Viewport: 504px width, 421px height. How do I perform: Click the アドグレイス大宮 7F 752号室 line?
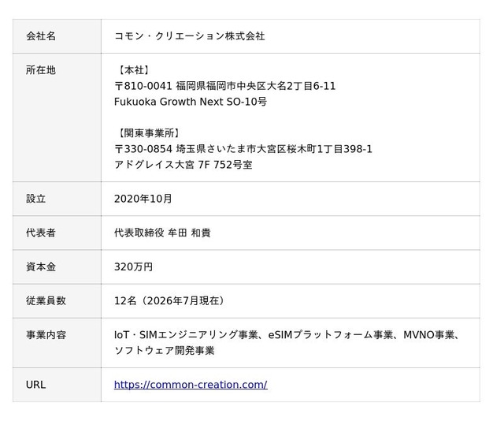click(183, 165)
